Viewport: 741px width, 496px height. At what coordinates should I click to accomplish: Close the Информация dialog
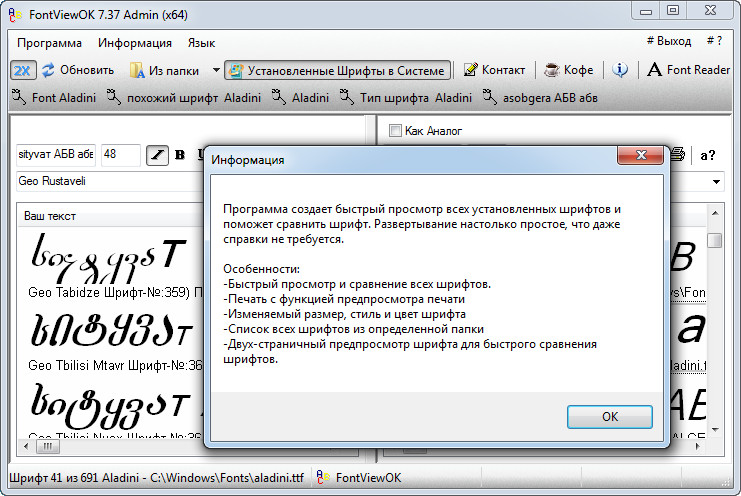[640, 155]
